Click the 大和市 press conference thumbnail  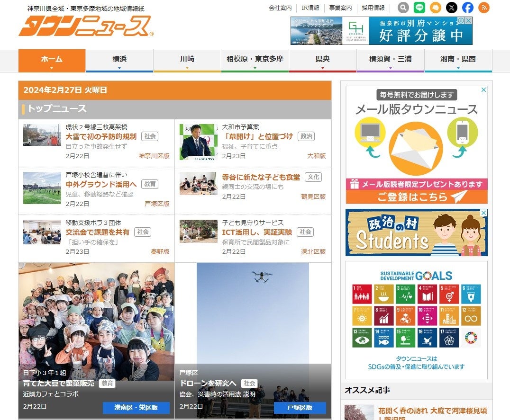click(x=199, y=142)
